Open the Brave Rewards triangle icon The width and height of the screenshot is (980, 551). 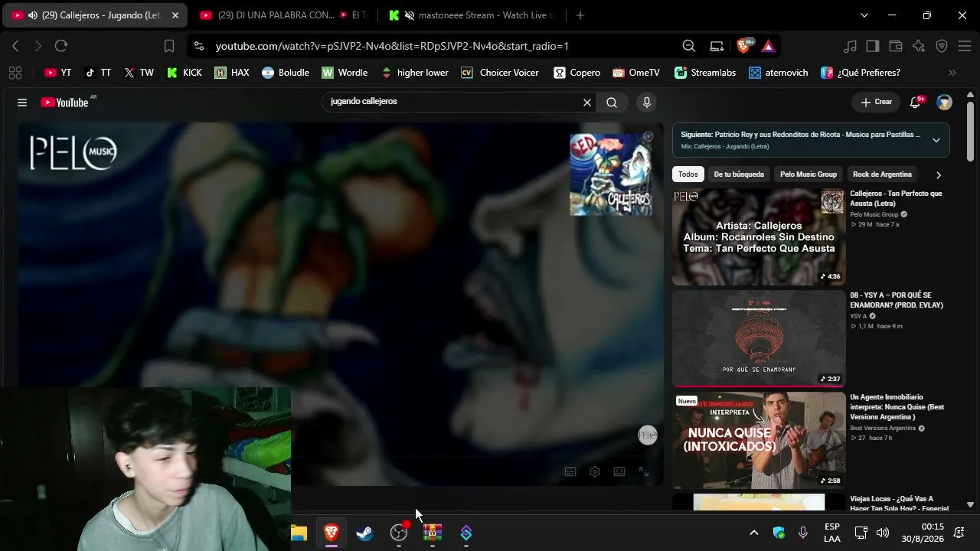point(769,46)
